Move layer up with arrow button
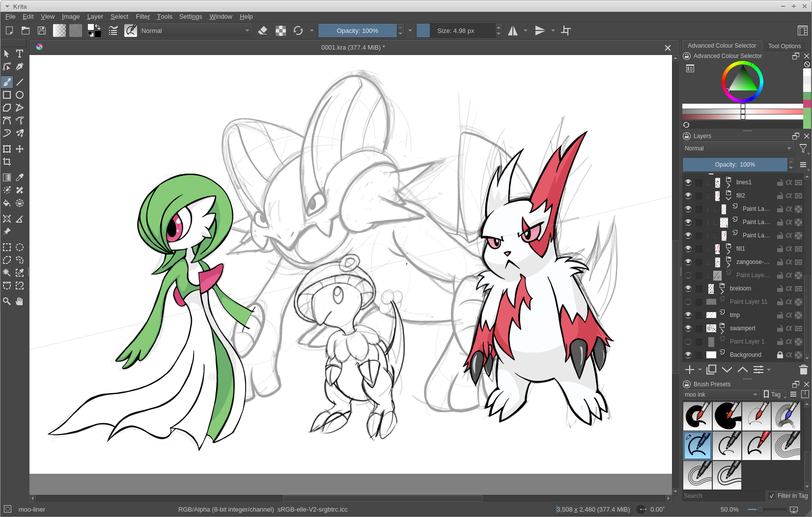The width and height of the screenshot is (812, 517). click(743, 370)
